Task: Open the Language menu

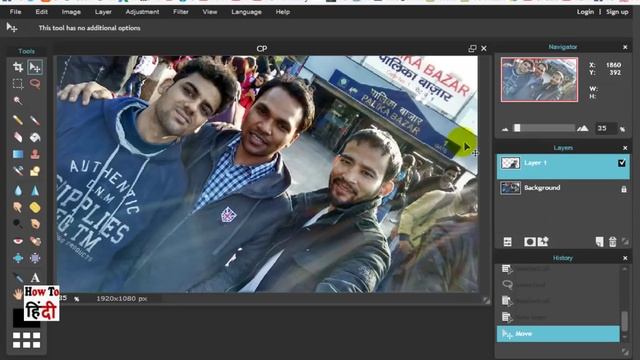Action: tap(247, 12)
